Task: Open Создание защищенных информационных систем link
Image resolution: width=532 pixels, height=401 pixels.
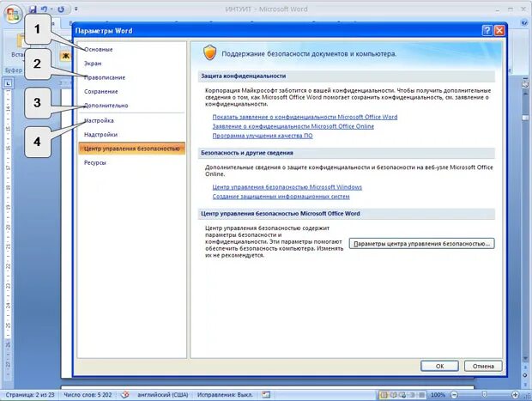Action: [281, 197]
